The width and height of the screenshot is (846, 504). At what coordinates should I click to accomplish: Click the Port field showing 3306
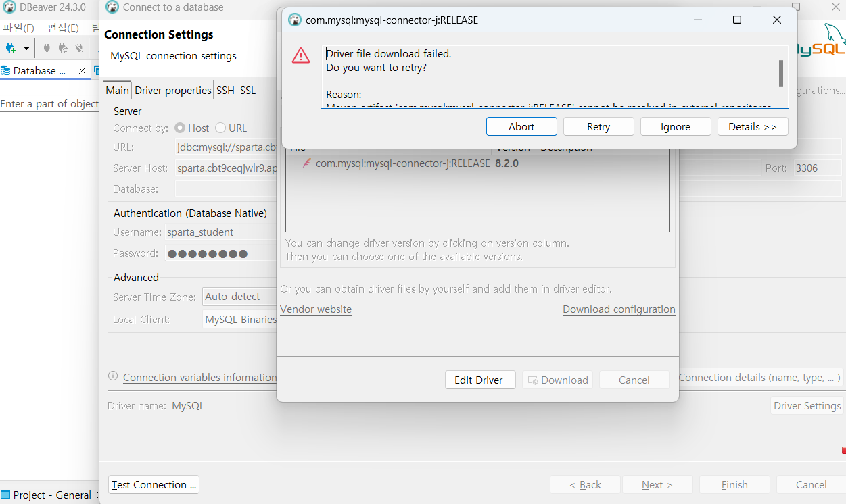(x=817, y=168)
